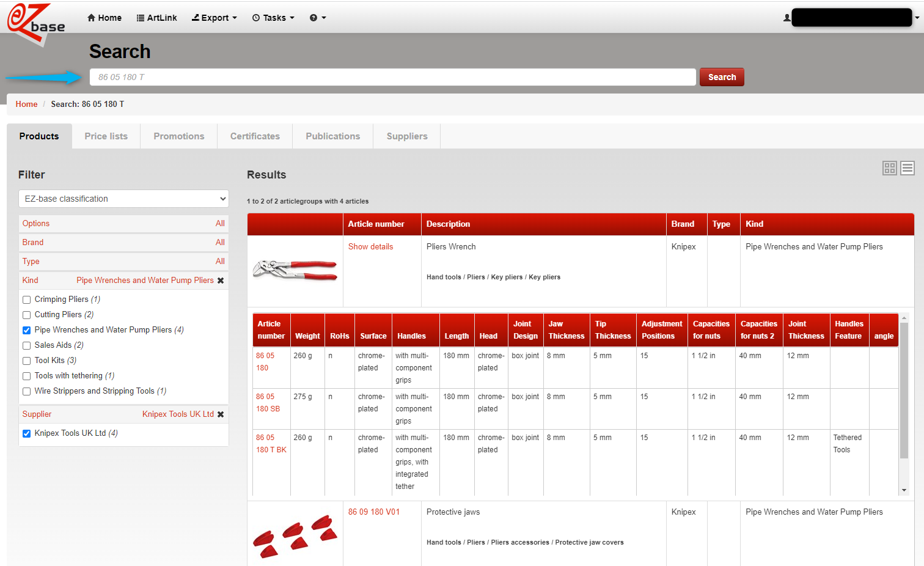The width and height of the screenshot is (924, 566).
Task: Click the Handles Feature column header
Action: (849, 330)
